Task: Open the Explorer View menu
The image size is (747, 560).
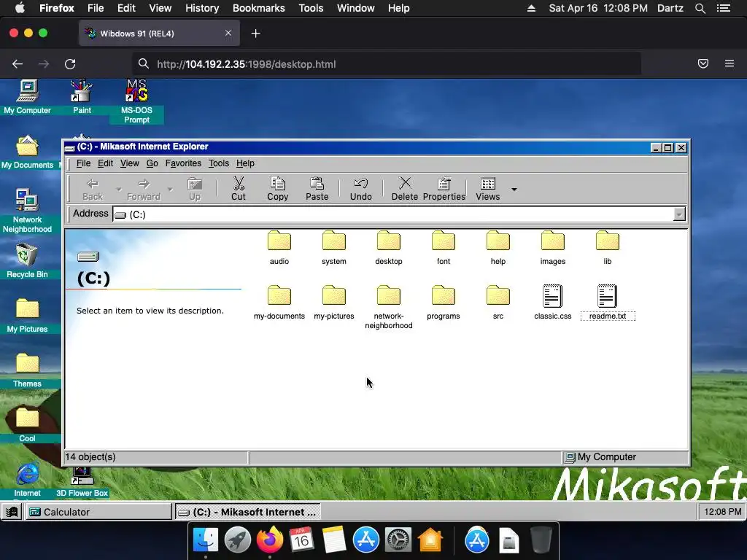Action: (130, 163)
